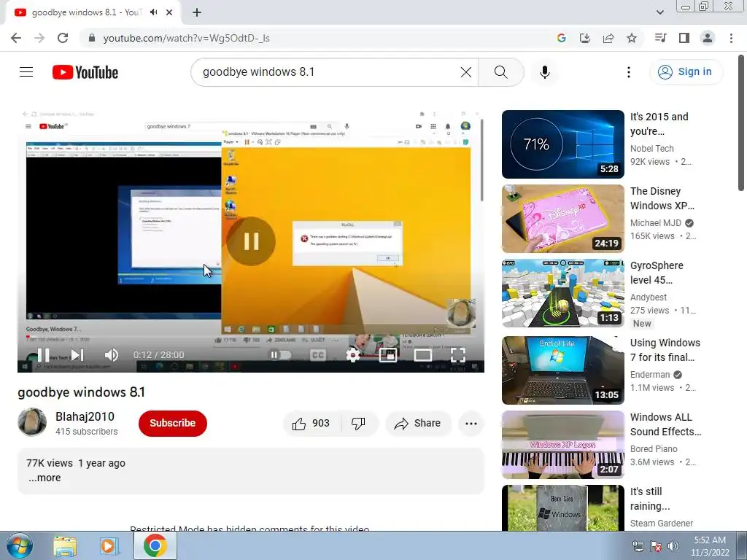Click the tray network icon
The width and height of the screenshot is (747, 560).
(x=638, y=546)
